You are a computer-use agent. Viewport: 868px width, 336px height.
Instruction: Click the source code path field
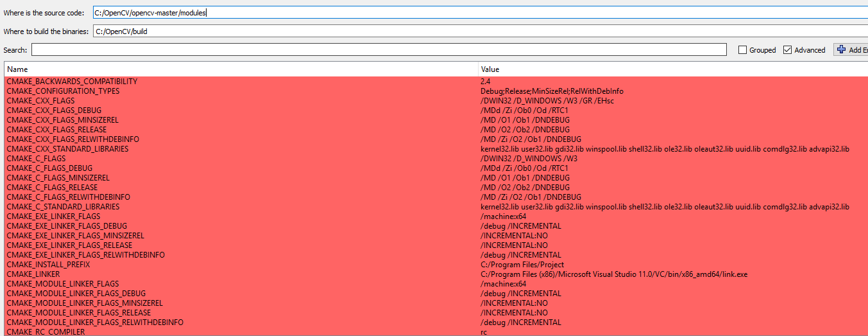pos(480,12)
